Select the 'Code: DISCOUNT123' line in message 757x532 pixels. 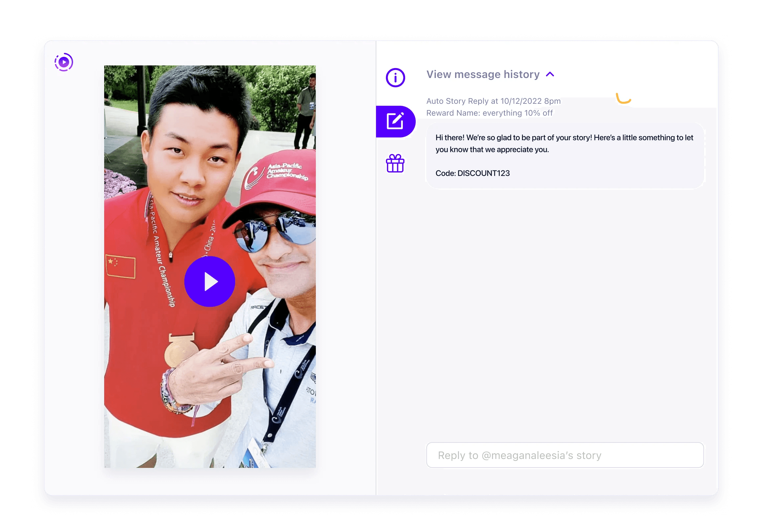(473, 173)
